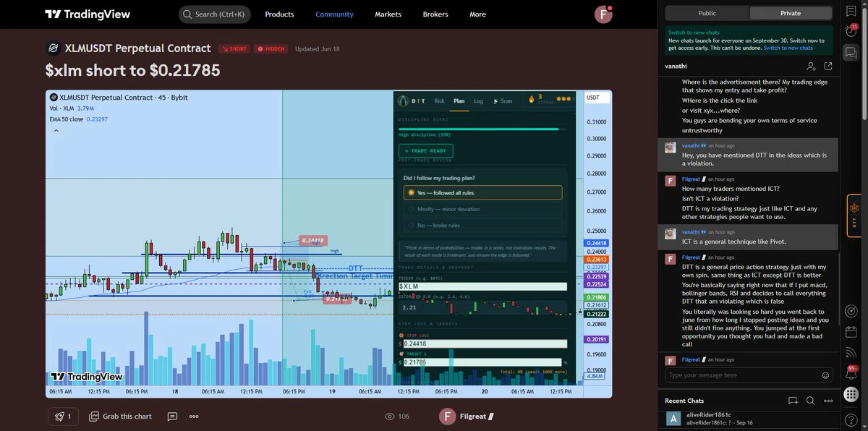The width and height of the screenshot is (868, 431).
Task: Select 'Mostly — minor deviation' option
Action: coord(482,209)
